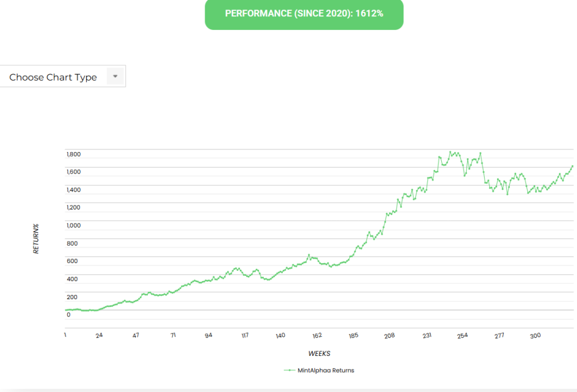Select week 162 on the x-axis
Viewport: 577px width, 392px height.
coord(317,336)
